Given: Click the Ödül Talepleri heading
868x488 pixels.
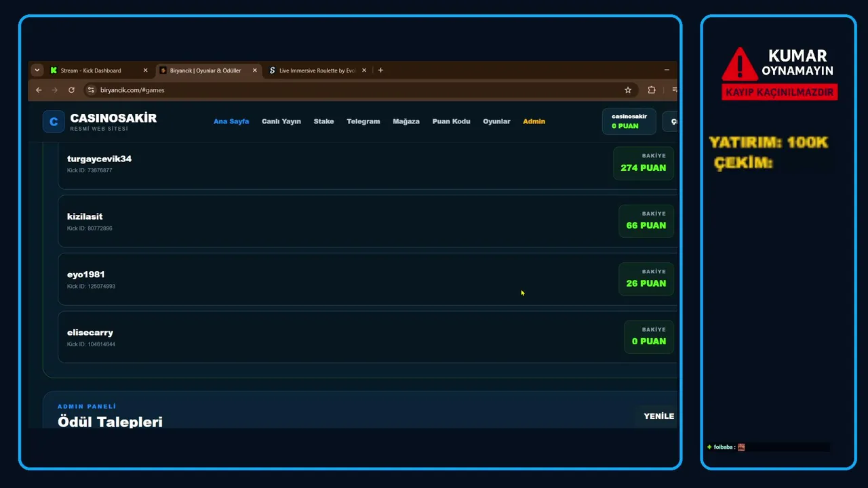Looking at the screenshot, I should [110, 422].
